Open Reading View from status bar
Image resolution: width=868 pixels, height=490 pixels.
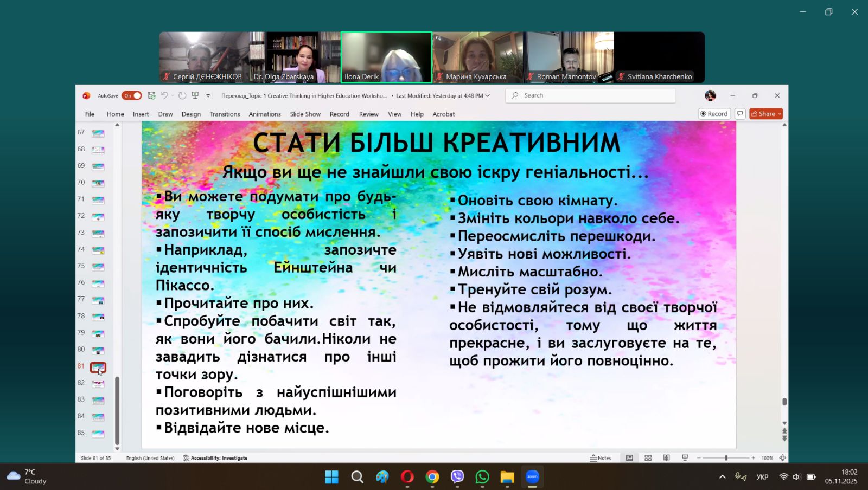pyautogui.click(x=666, y=458)
